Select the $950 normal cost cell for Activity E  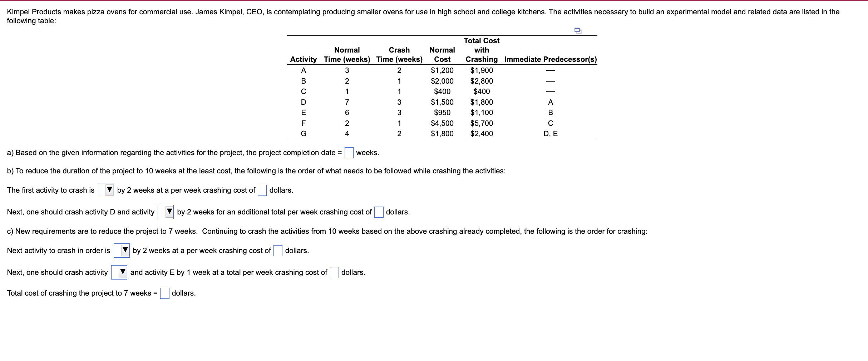click(x=442, y=113)
